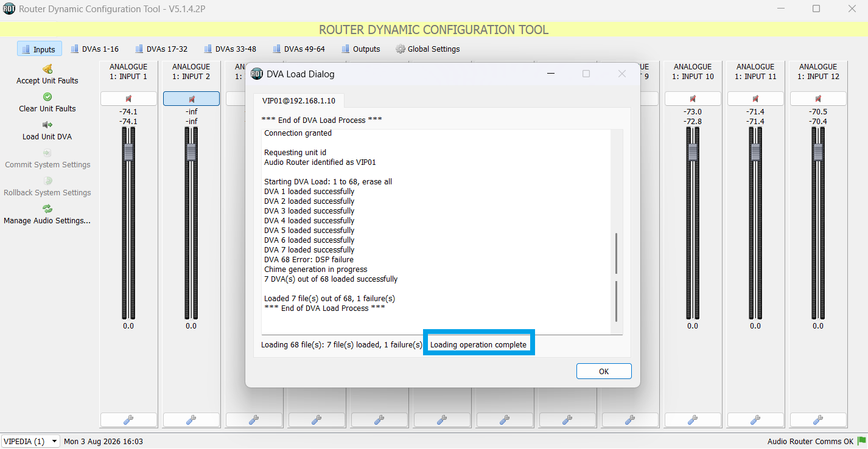Toggle mute on Analogue Input 12
The height and width of the screenshot is (449, 868).
pos(818,99)
